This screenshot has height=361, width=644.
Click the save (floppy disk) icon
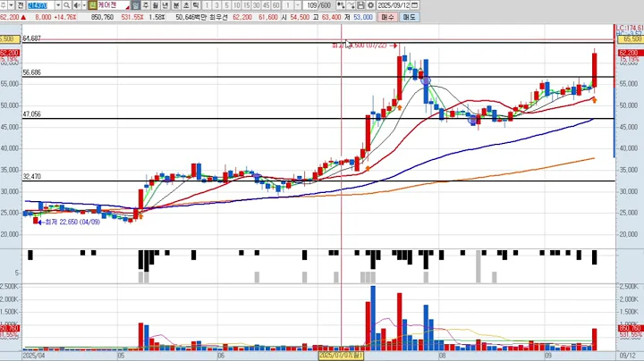pos(360,5)
